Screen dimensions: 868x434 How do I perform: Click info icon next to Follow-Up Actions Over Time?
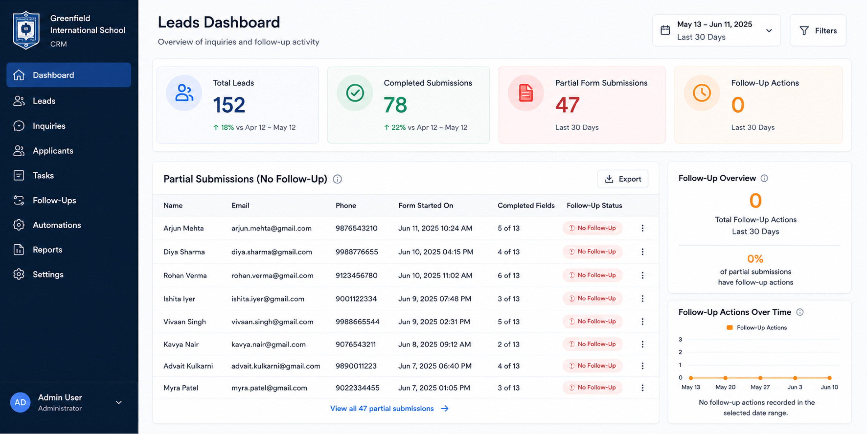coord(800,312)
